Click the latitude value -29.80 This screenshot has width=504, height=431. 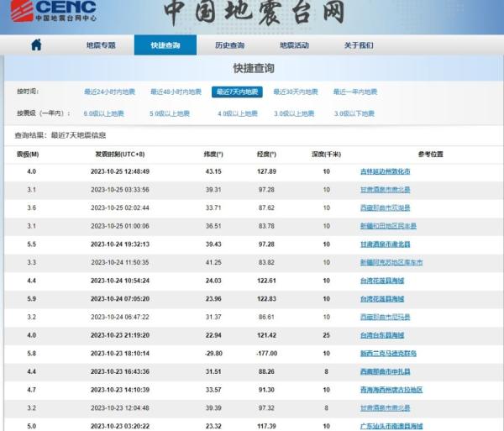click(213, 354)
